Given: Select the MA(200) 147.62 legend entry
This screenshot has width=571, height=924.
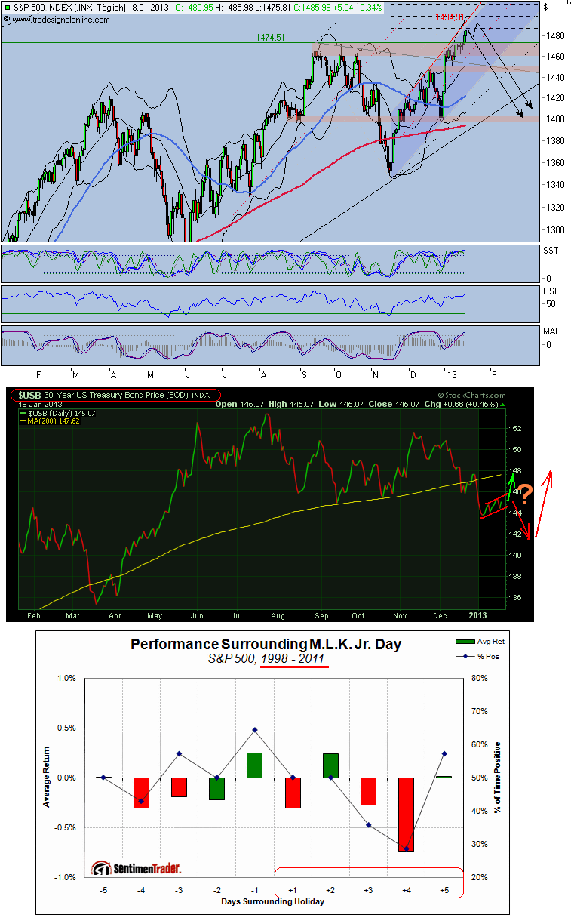Looking at the screenshot, I should coord(54,420).
